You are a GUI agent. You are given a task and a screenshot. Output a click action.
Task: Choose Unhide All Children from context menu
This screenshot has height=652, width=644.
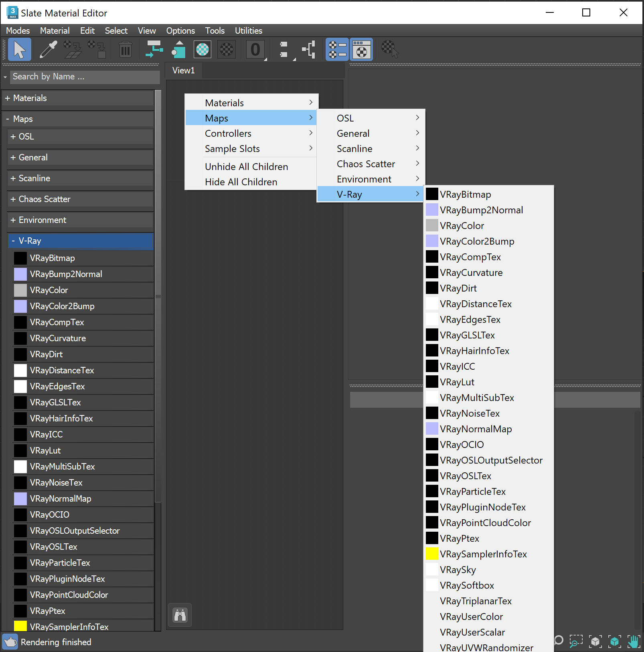tap(246, 166)
